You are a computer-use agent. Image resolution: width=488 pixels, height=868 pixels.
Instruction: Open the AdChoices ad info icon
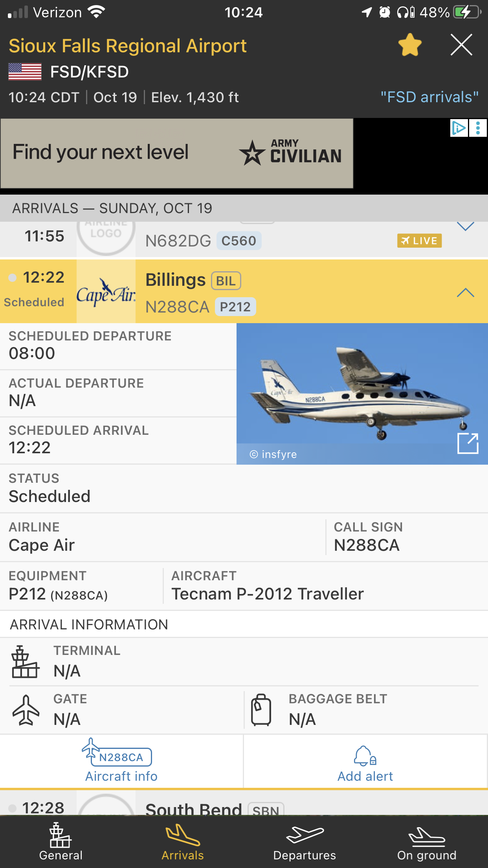click(x=459, y=128)
